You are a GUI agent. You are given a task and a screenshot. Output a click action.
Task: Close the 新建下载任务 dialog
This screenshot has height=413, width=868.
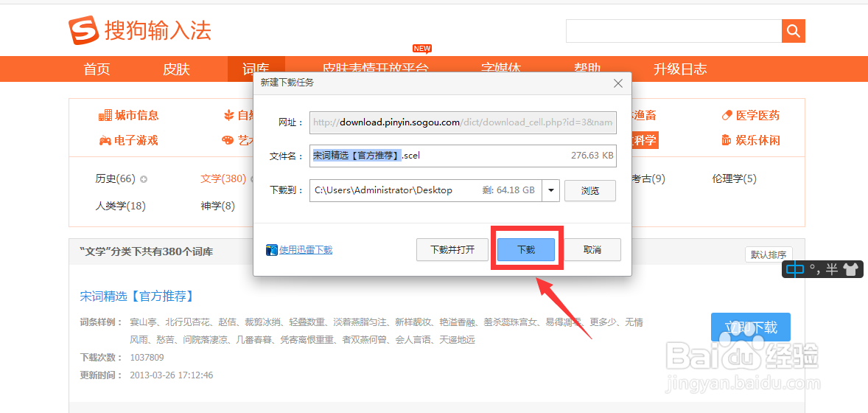coord(618,84)
